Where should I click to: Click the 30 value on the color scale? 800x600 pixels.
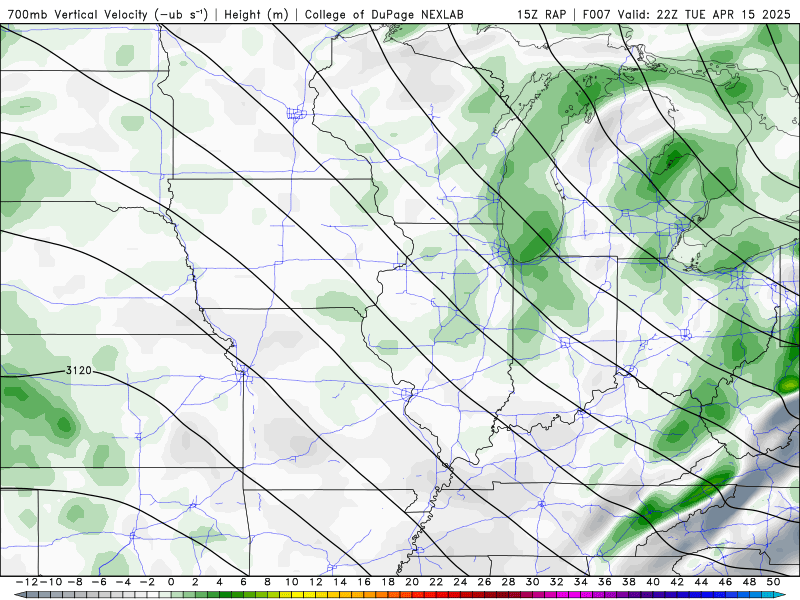532,582
